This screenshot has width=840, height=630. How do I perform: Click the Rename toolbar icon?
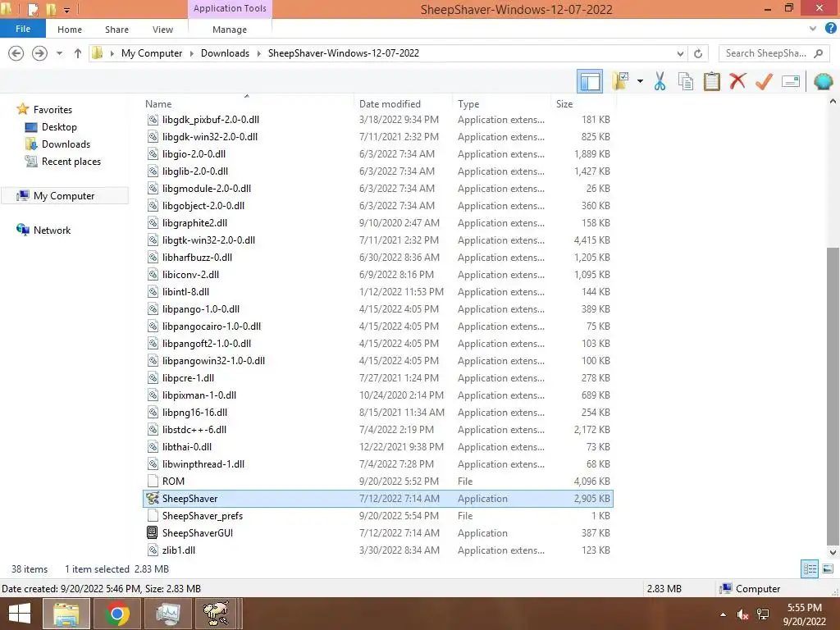790,81
